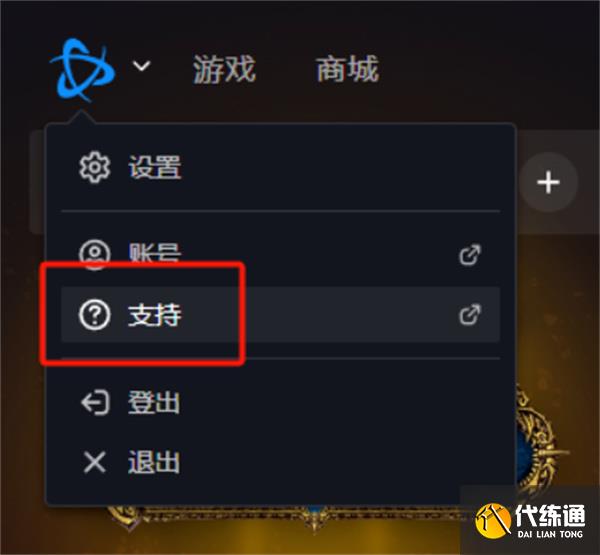
Task: Click the blue Battle.net logo icon
Action: pos(82,70)
